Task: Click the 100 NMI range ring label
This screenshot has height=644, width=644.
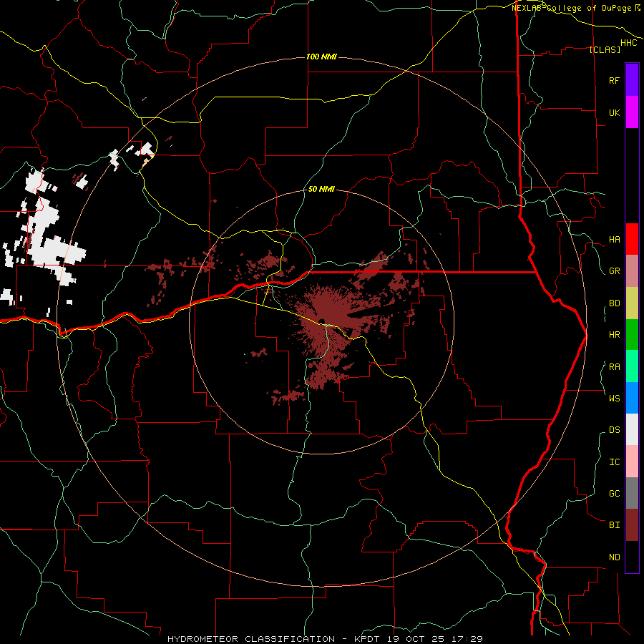Action: coord(321,57)
